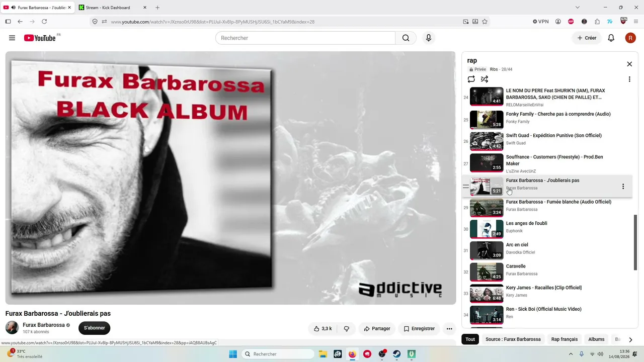Toggle playlist loop
The image size is (644, 362).
(x=471, y=79)
